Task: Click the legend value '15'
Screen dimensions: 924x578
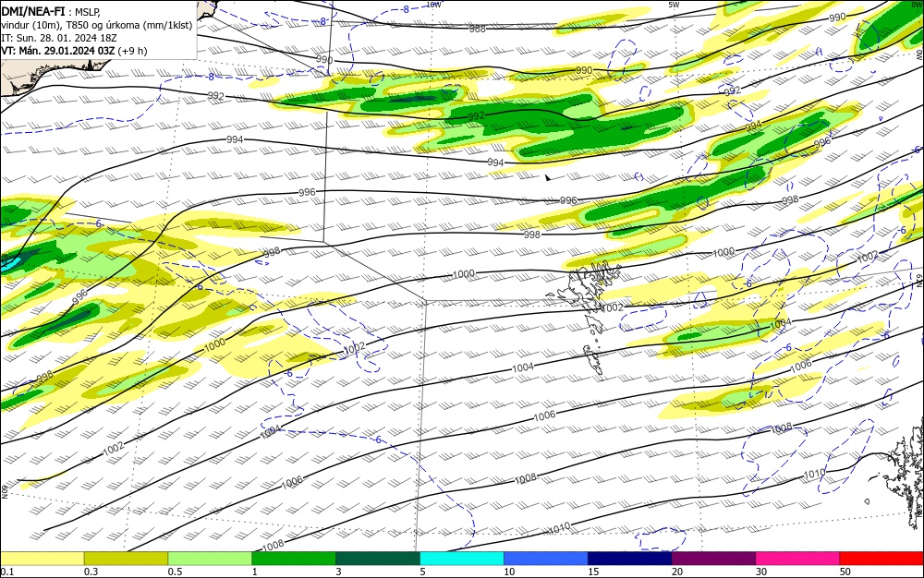Action: (593, 572)
